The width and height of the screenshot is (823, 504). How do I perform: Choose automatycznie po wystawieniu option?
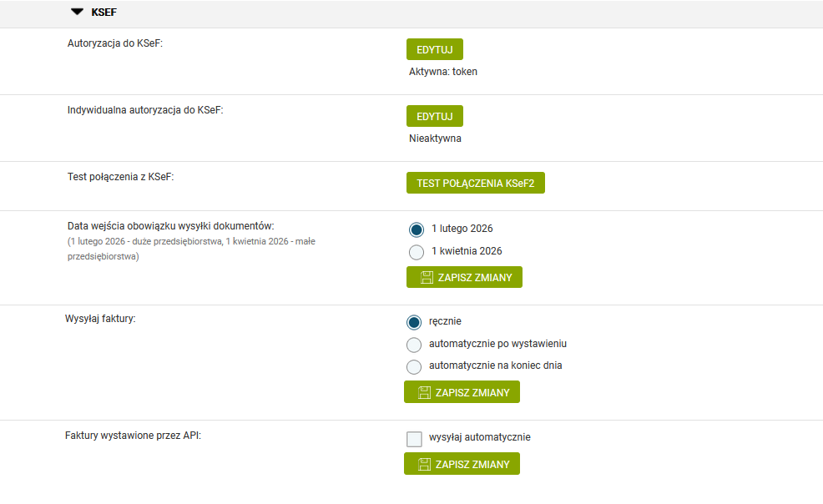[414, 345]
